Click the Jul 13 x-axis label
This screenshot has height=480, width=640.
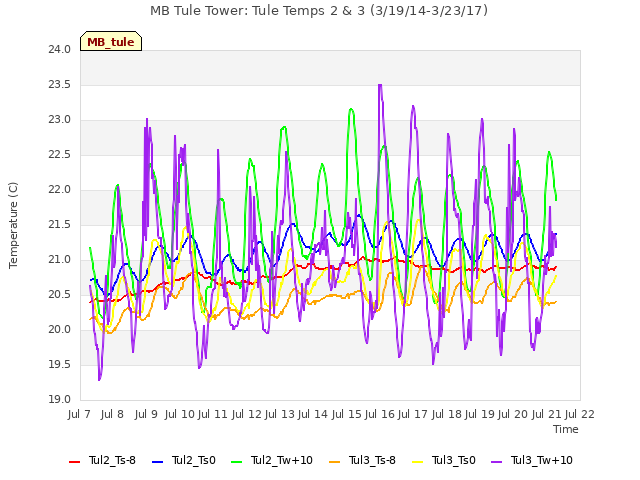(x=280, y=415)
